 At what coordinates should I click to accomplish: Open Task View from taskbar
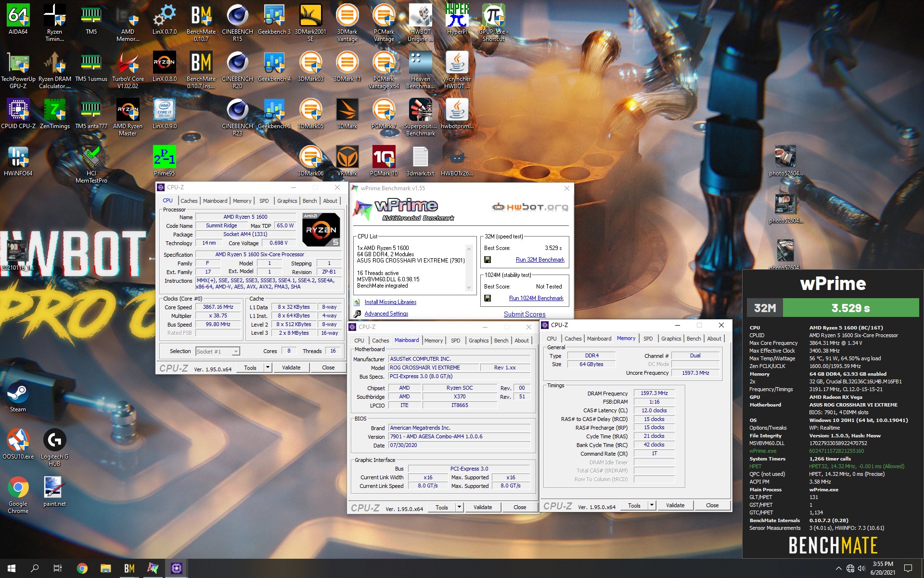(58, 568)
